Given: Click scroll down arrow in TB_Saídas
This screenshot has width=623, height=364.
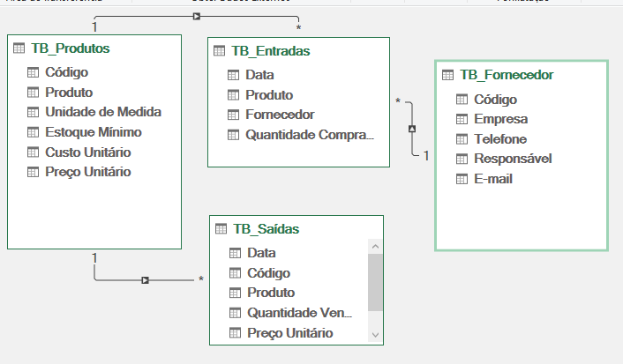Looking at the screenshot, I should [375, 335].
